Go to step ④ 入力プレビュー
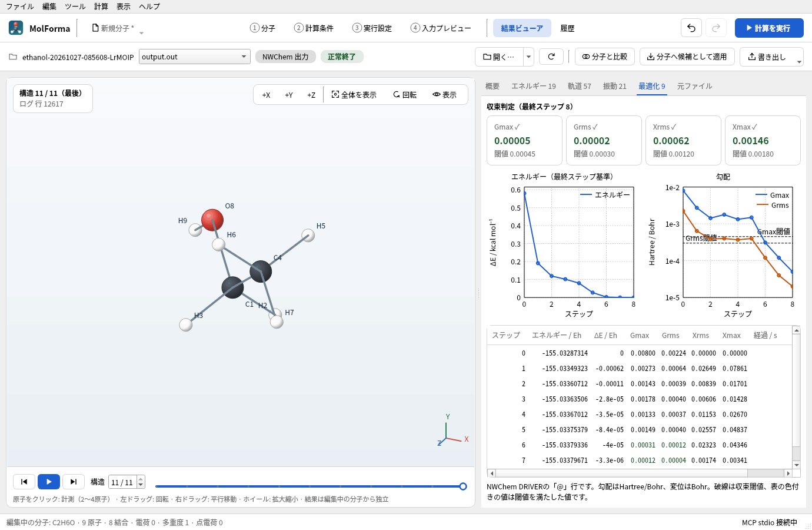The image size is (812, 530). coord(441,28)
